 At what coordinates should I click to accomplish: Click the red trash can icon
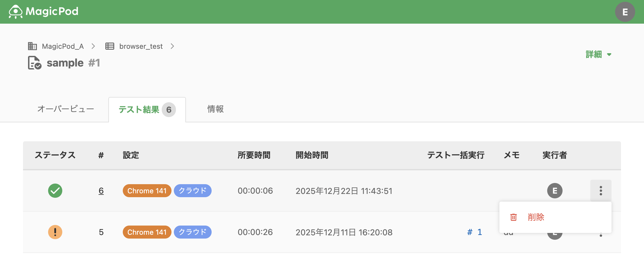[514, 217]
